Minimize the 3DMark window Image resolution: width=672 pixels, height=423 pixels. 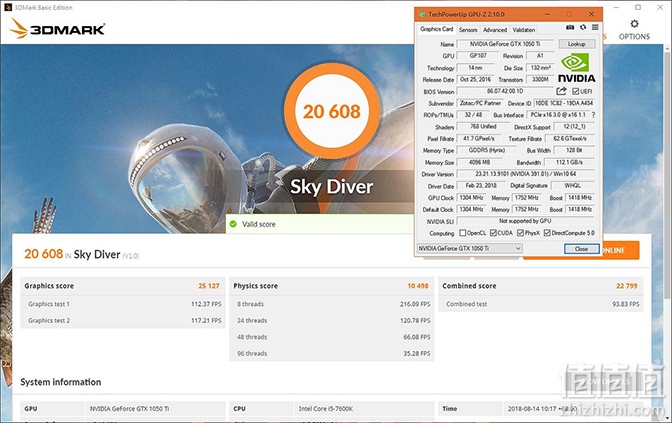click(616, 7)
